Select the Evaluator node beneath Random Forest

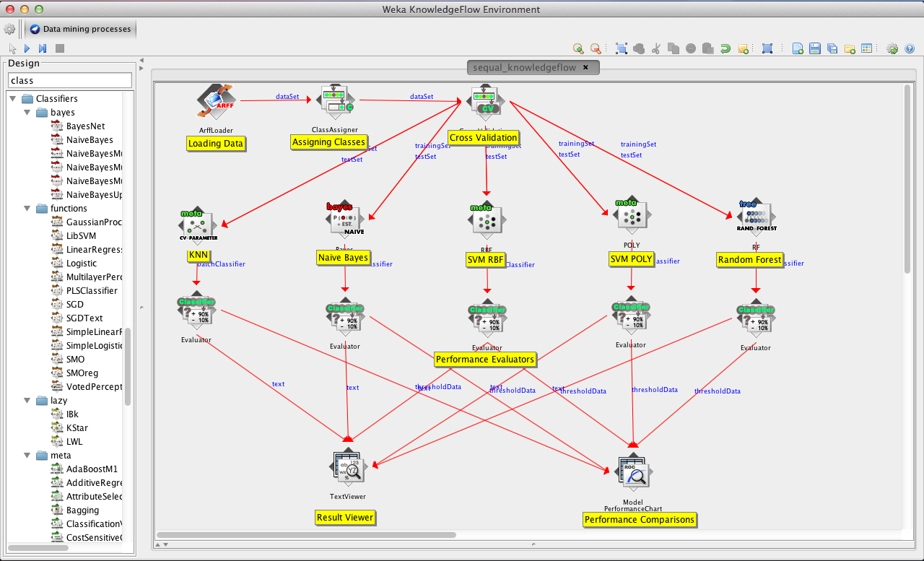point(756,317)
